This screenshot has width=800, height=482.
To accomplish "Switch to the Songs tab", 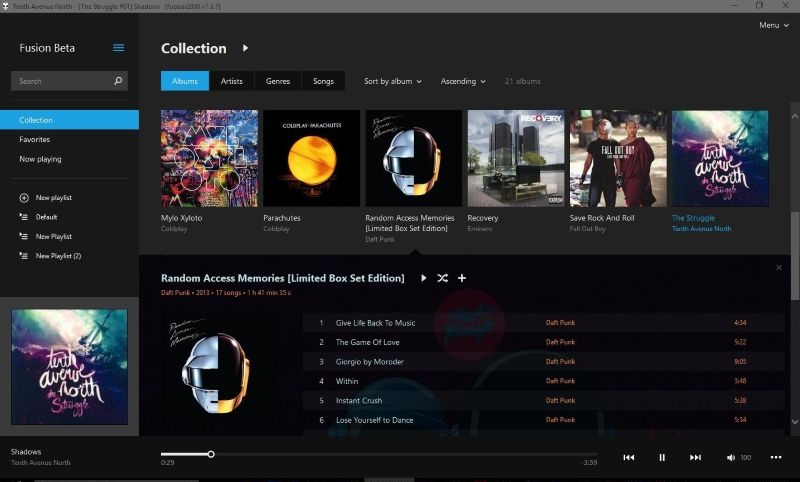I will (323, 81).
